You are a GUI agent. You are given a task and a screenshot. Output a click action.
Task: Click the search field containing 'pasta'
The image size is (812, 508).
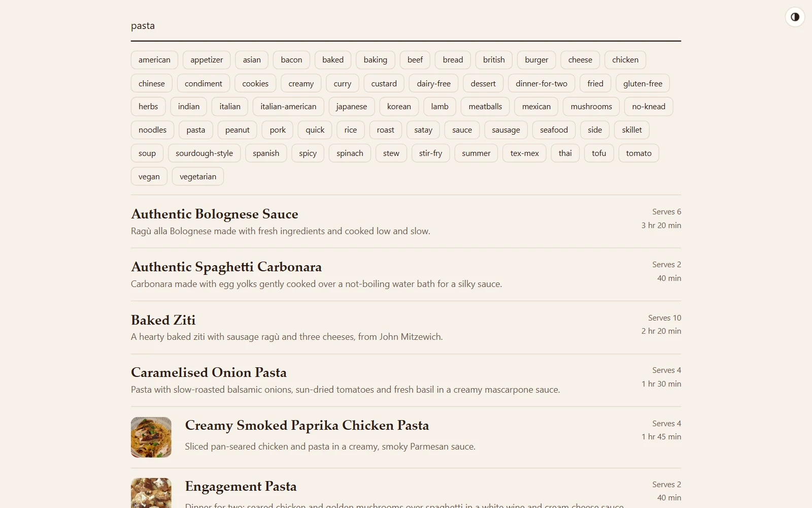point(405,26)
